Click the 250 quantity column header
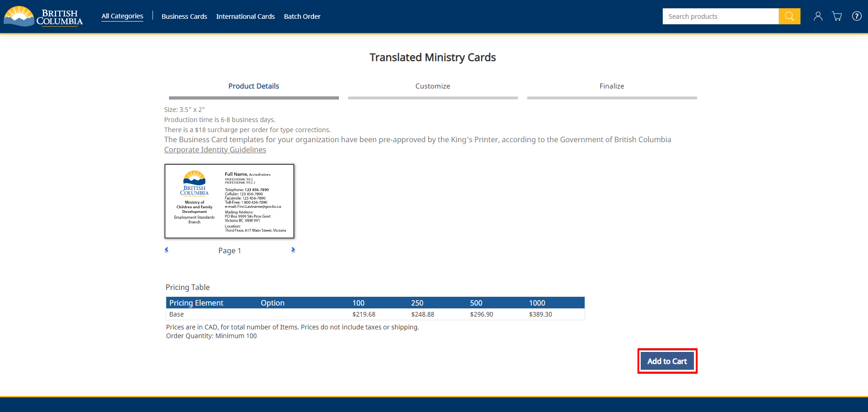Screen dimensions: 868x412 [417, 303]
